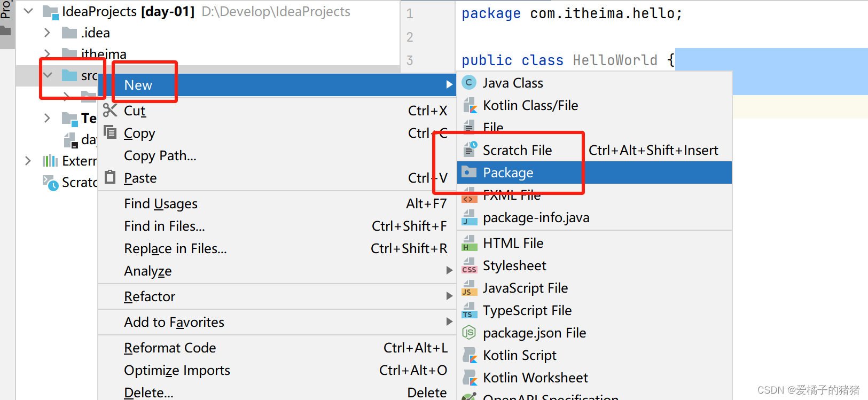Screen dimensions: 868x400
Task: Click the Scratch File icon
Action: pyautogui.click(x=470, y=150)
